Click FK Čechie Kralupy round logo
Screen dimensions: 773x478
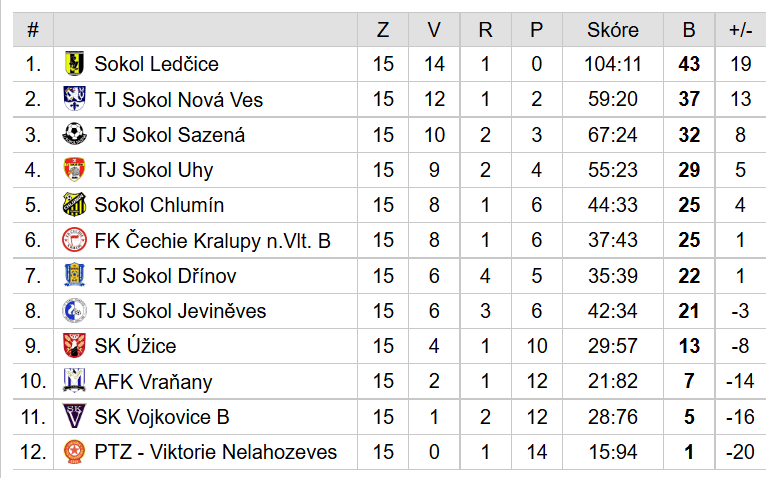[x=74, y=240]
